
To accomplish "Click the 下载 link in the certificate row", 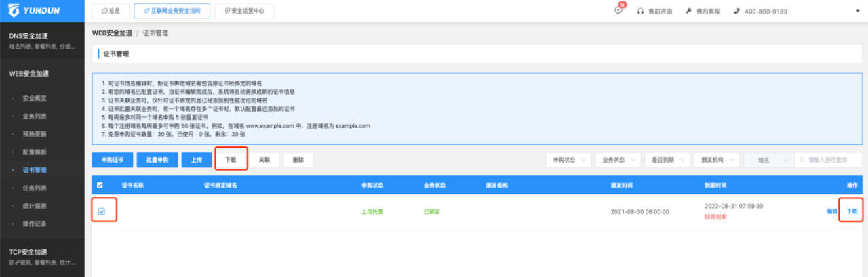I will (852, 211).
